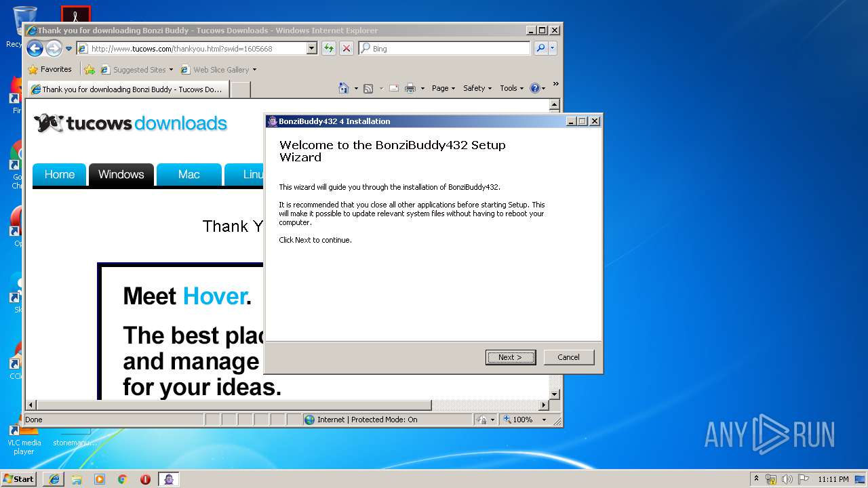The image size is (868, 488).
Task: Print page using printer icon
Action: [410, 88]
